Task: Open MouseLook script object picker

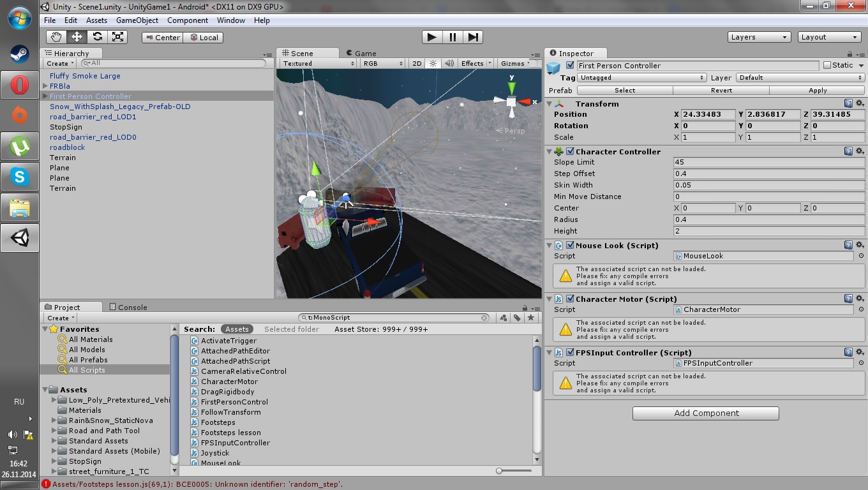Action: (x=861, y=256)
